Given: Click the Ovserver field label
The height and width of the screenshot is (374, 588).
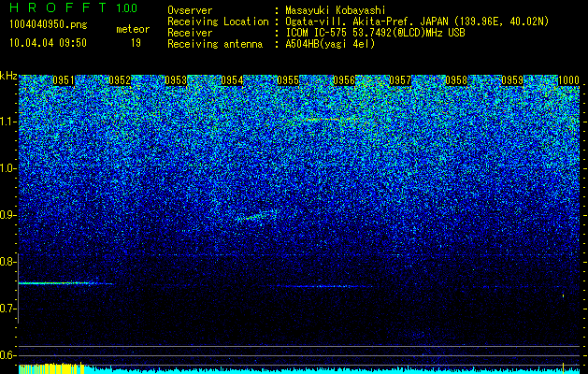Looking at the screenshot, I should coord(190,10).
